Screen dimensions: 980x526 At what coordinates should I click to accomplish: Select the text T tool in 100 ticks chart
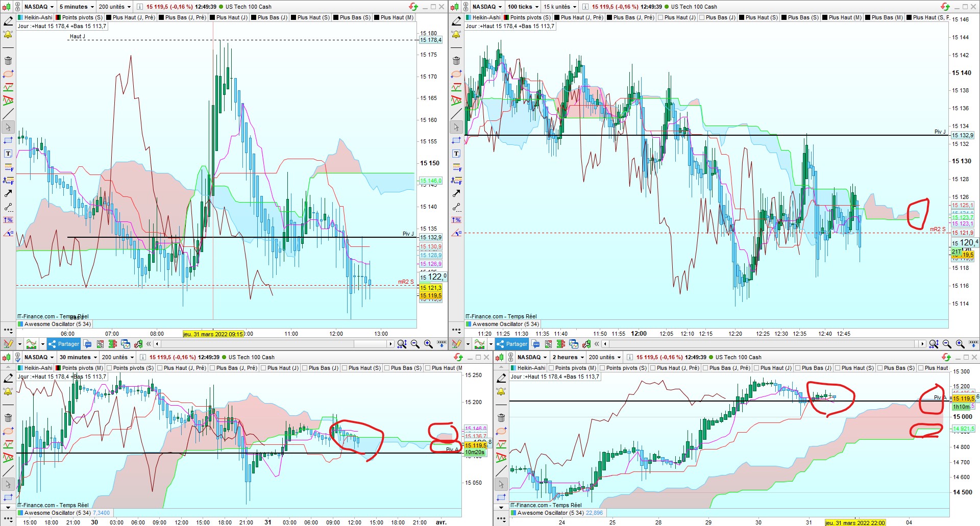point(456,154)
